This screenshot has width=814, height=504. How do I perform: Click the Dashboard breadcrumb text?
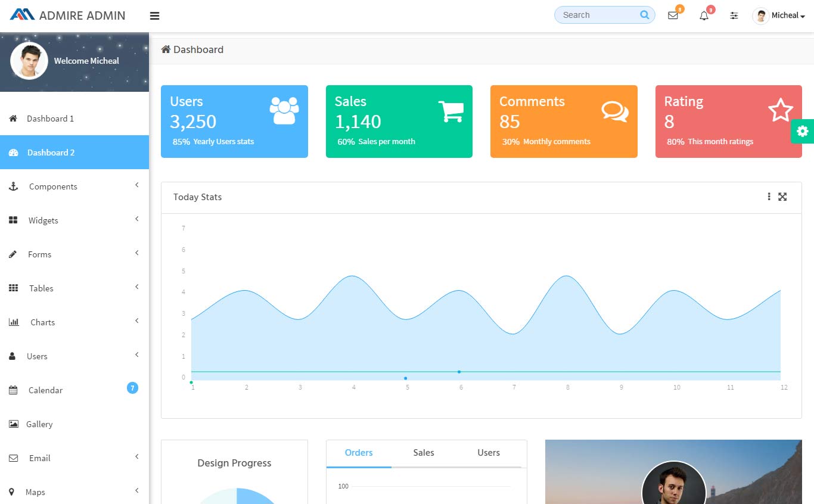[x=198, y=49]
